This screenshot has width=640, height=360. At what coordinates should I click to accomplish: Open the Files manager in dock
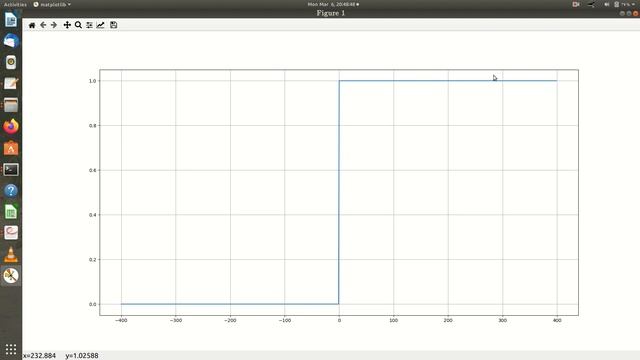pos(11,105)
